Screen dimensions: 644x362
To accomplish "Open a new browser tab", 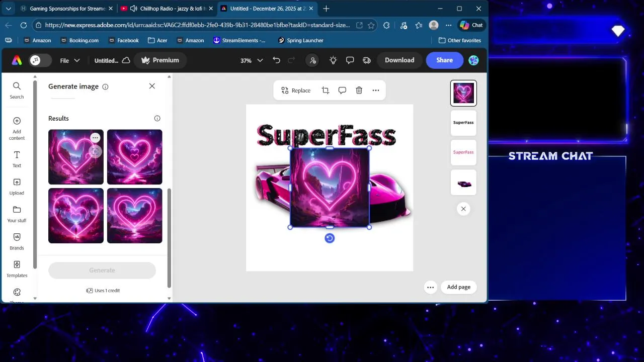I will (x=326, y=9).
